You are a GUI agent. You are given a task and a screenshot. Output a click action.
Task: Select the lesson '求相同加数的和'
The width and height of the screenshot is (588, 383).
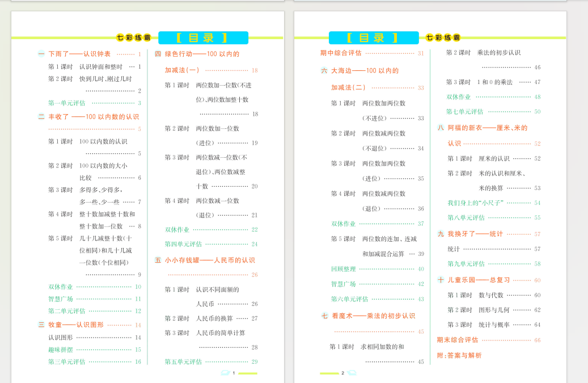[382, 347]
